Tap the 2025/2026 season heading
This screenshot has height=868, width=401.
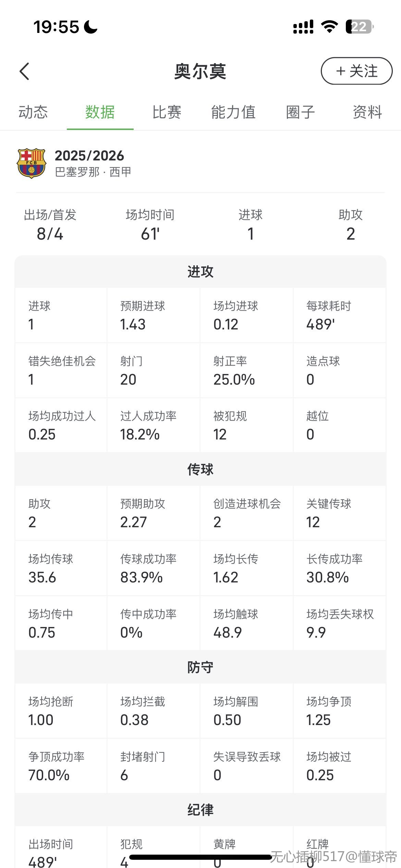(89, 156)
